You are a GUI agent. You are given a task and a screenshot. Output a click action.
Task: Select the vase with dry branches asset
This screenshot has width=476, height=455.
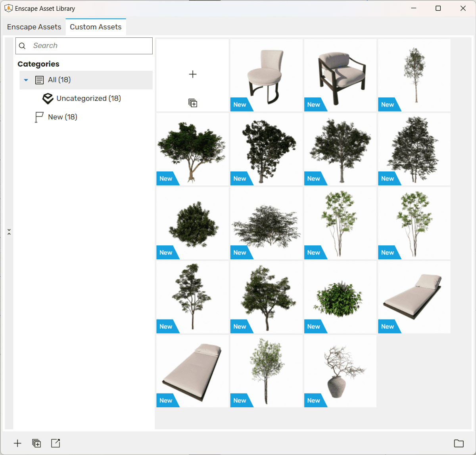tap(340, 371)
